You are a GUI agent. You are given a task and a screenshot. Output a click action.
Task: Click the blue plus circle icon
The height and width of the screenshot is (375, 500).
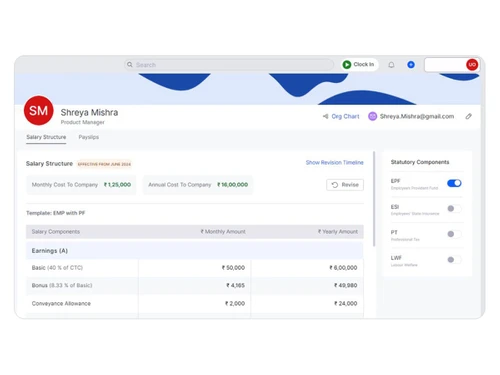(x=411, y=65)
